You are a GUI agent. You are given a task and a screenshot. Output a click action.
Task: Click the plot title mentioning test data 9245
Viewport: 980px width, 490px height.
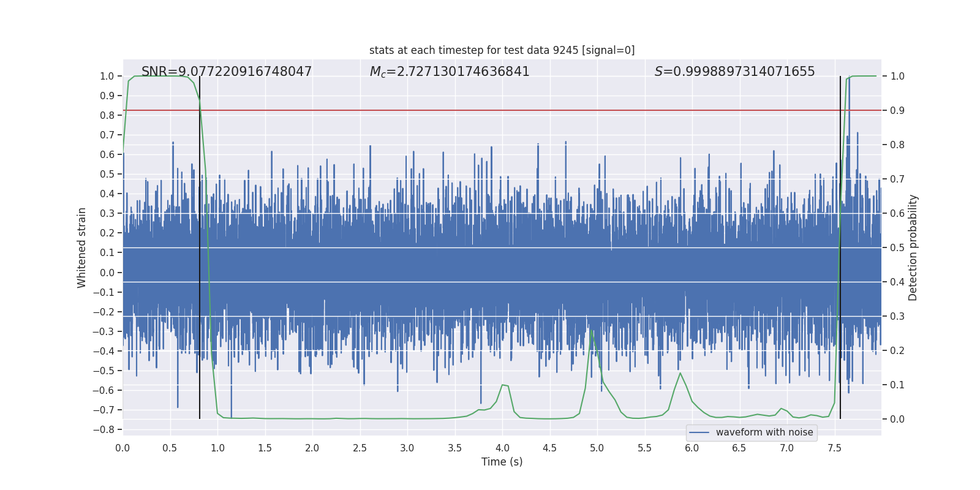(502, 50)
